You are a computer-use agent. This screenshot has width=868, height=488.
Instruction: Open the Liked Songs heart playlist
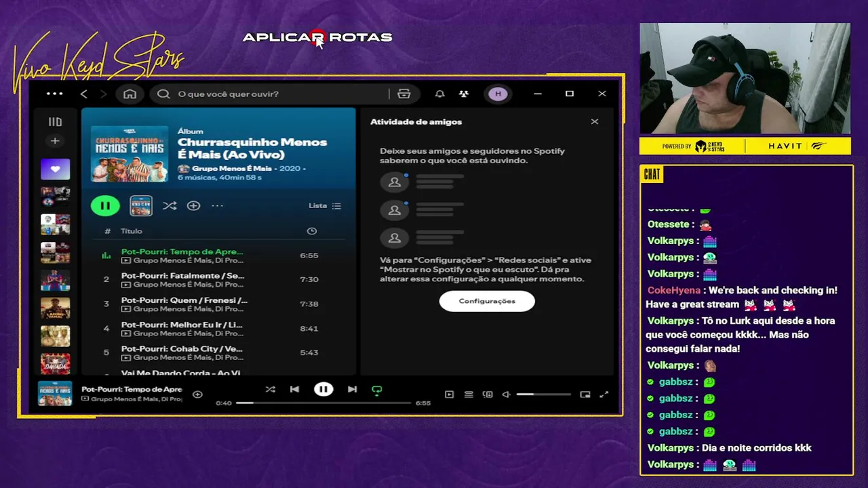click(55, 169)
